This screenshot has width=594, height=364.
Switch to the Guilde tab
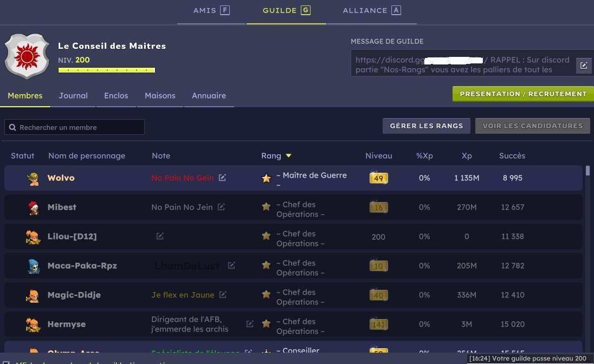point(286,11)
